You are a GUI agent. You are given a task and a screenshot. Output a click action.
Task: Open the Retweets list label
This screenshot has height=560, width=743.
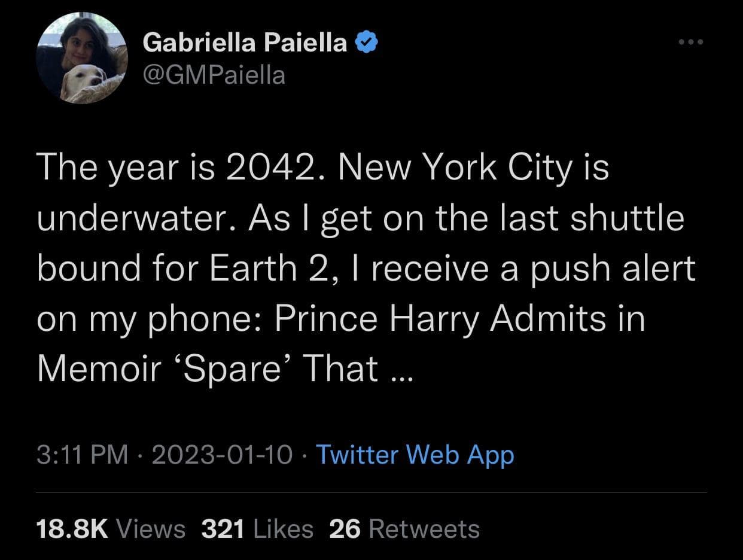(424, 529)
